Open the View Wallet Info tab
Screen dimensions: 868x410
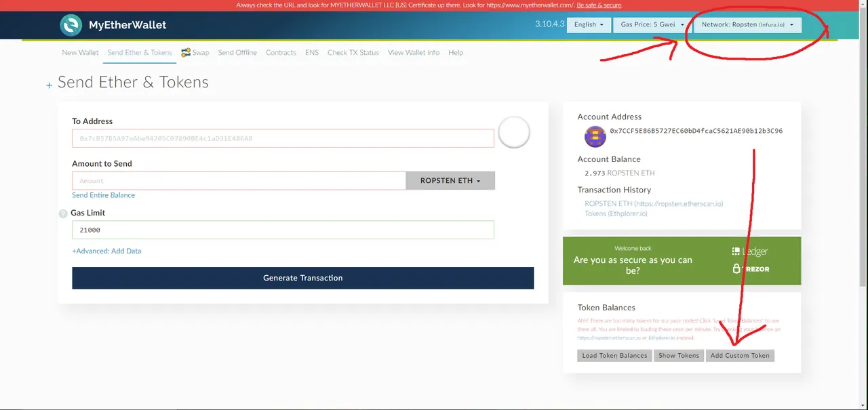pyautogui.click(x=414, y=52)
